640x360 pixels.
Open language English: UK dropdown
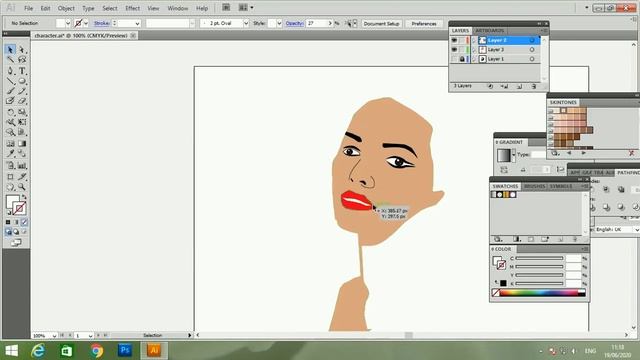click(x=636, y=230)
